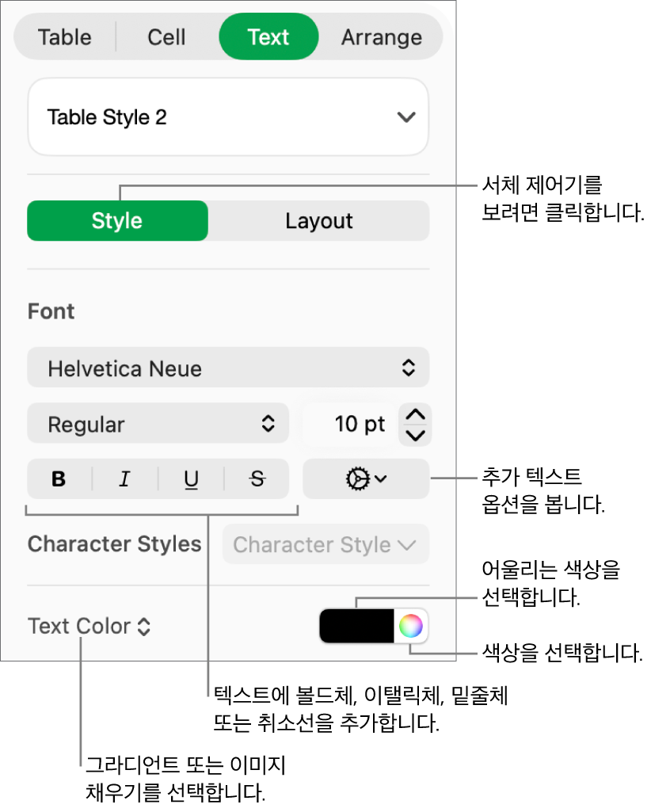This screenshot has width=651, height=812.
Task: Open the advanced text options gear menu
Action: coord(366,479)
